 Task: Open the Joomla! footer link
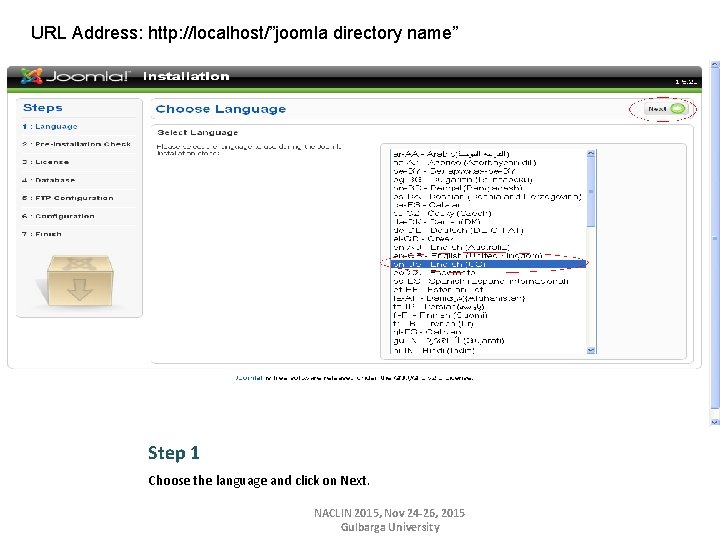(249, 378)
